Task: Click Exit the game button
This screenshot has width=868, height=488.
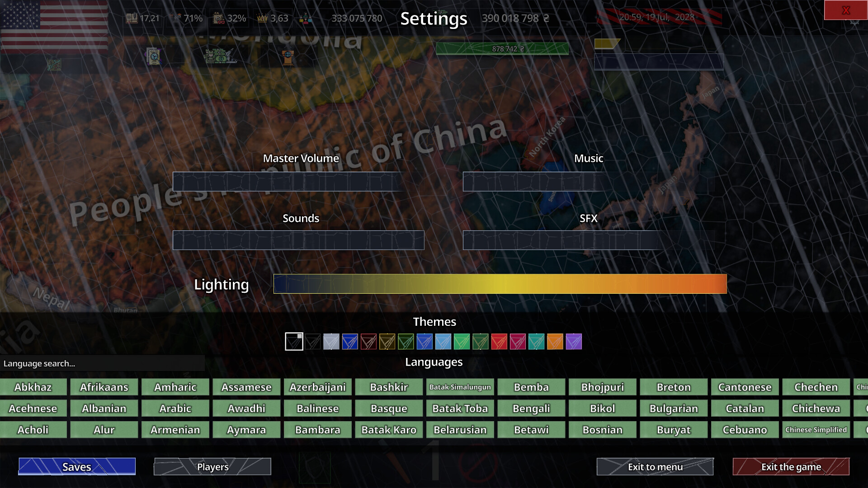Action: [791, 467]
